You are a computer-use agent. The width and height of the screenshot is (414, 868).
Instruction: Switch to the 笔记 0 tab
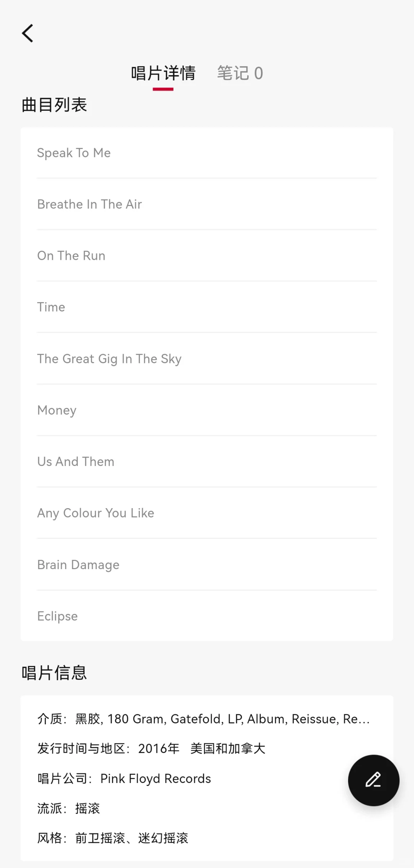240,73
